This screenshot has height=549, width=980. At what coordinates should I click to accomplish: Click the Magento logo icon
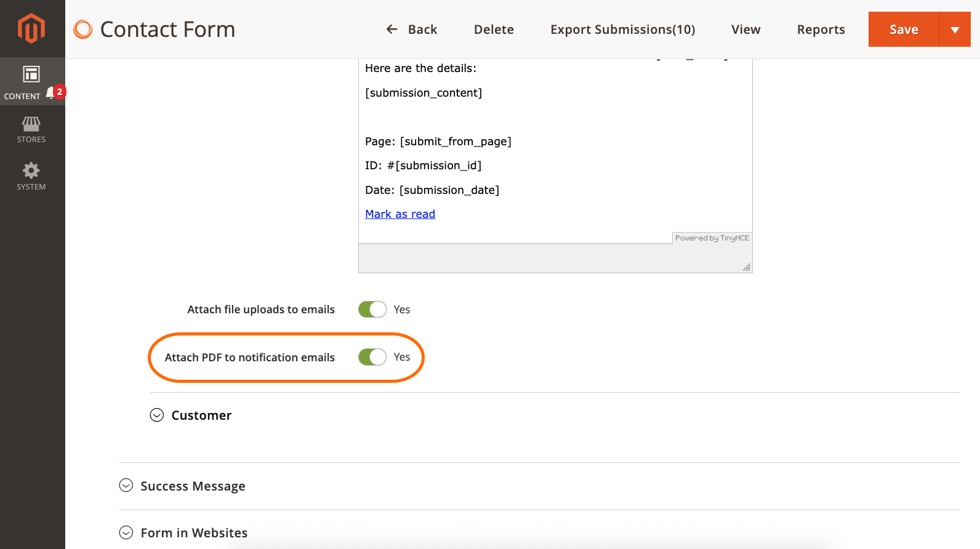tap(31, 28)
